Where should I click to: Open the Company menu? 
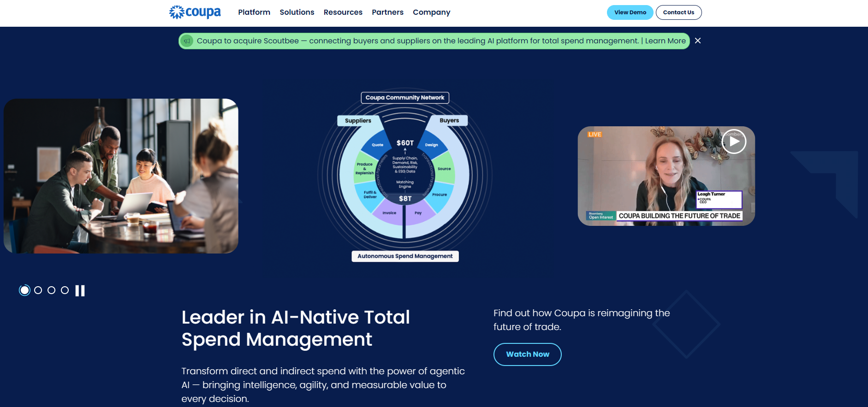point(432,12)
